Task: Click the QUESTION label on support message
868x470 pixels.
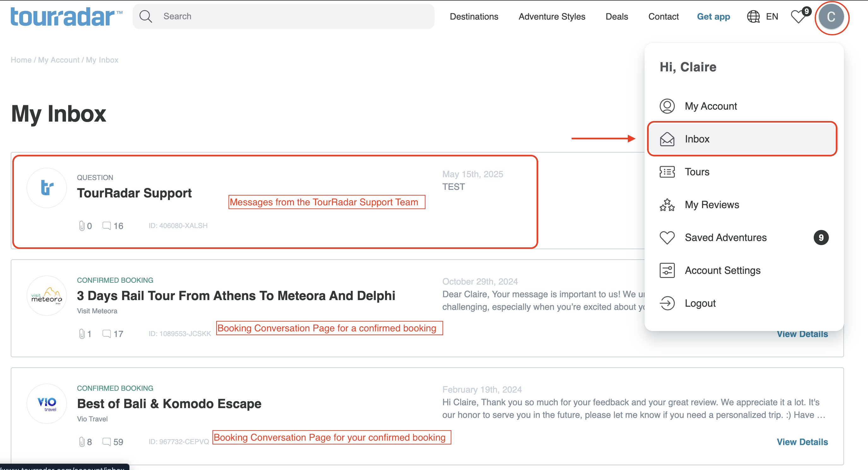Action: click(95, 177)
